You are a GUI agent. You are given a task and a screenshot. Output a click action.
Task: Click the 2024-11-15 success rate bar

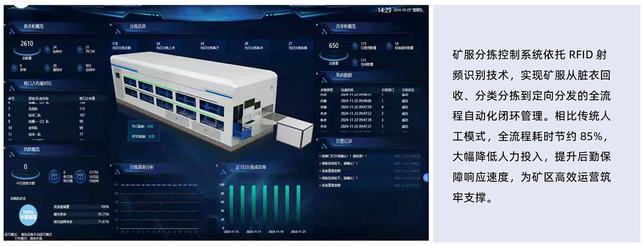point(231,204)
